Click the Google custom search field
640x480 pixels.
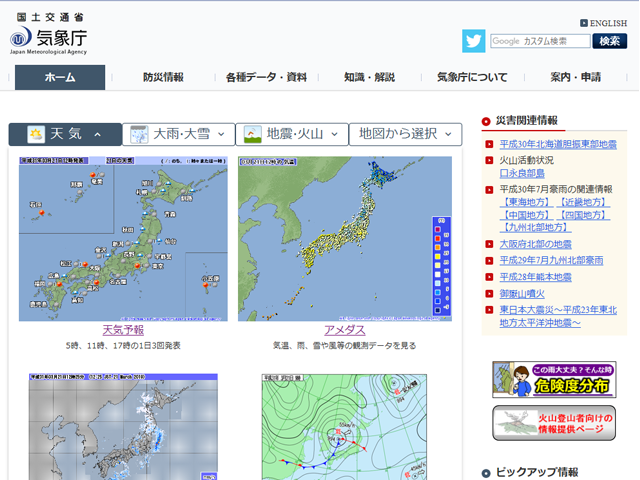pyautogui.click(x=539, y=41)
